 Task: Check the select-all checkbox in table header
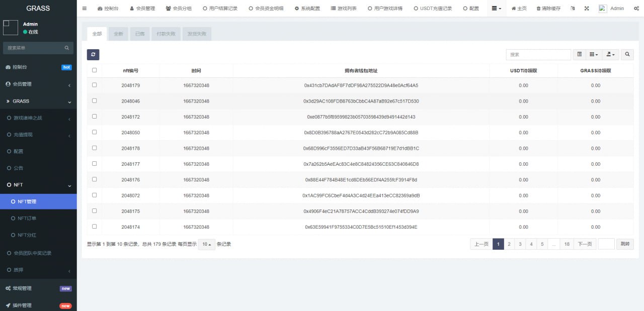click(95, 70)
